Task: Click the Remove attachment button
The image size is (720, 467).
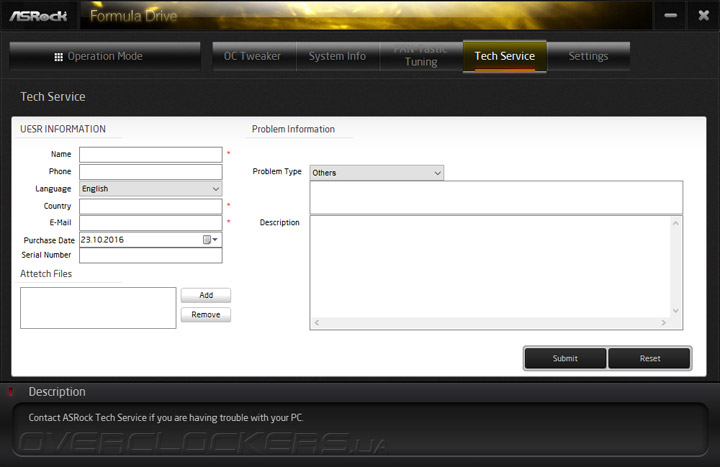Action: 206,315
